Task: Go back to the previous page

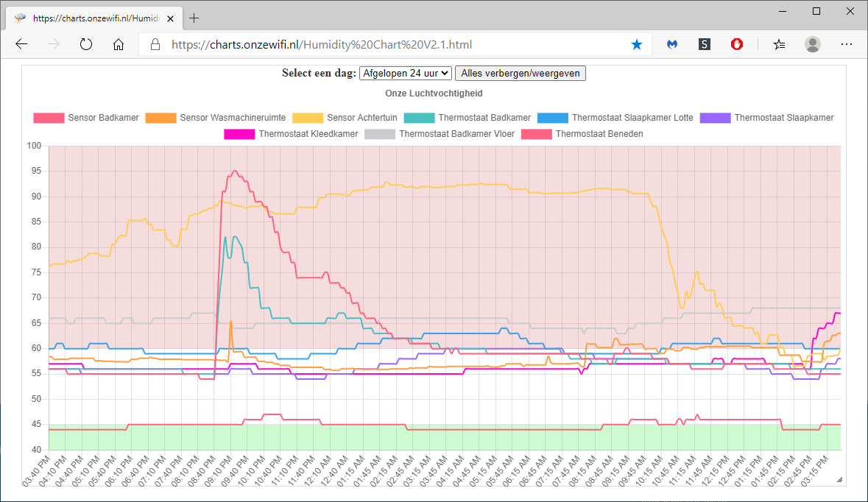Action: point(21,44)
